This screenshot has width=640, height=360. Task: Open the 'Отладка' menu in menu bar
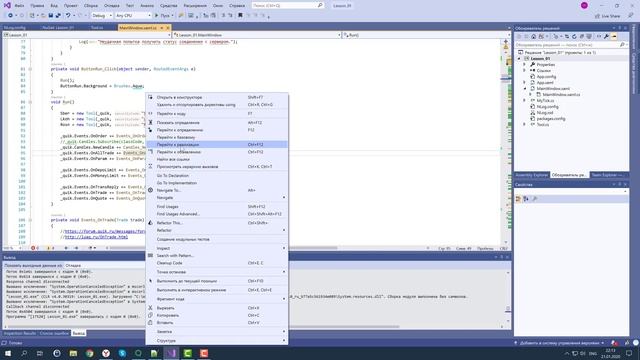(111, 6)
